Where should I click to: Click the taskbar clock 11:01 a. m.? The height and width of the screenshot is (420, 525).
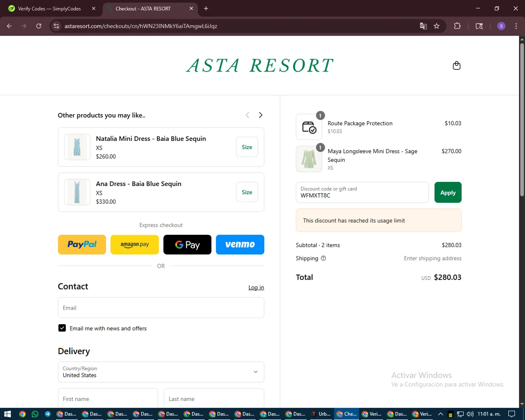point(489,414)
